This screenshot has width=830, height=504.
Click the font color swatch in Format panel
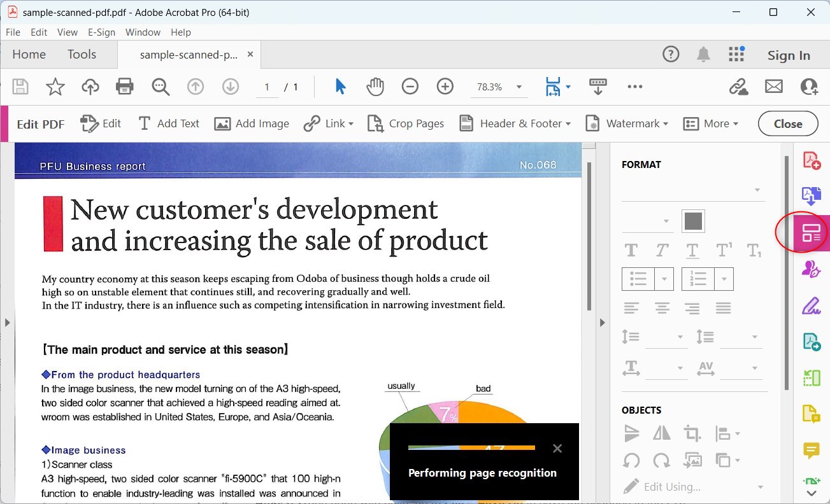(x=692, y=221)
